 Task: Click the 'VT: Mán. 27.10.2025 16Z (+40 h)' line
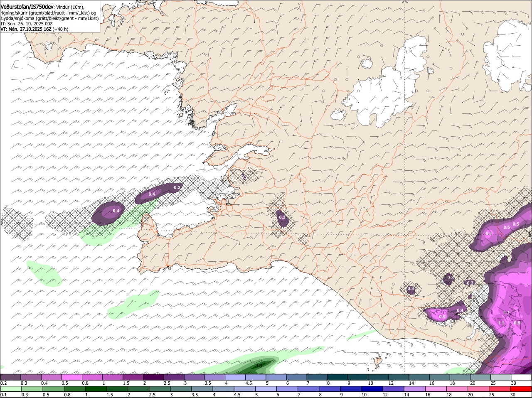[34, 29]
